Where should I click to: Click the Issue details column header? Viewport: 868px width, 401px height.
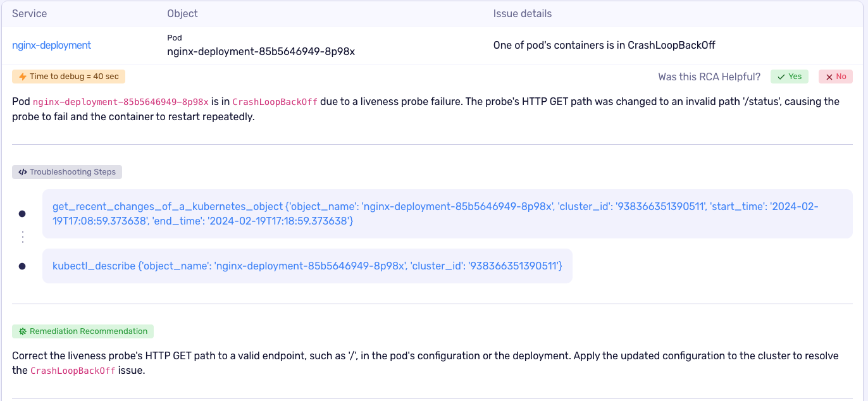pyautogui.click(x=523, y=13)
